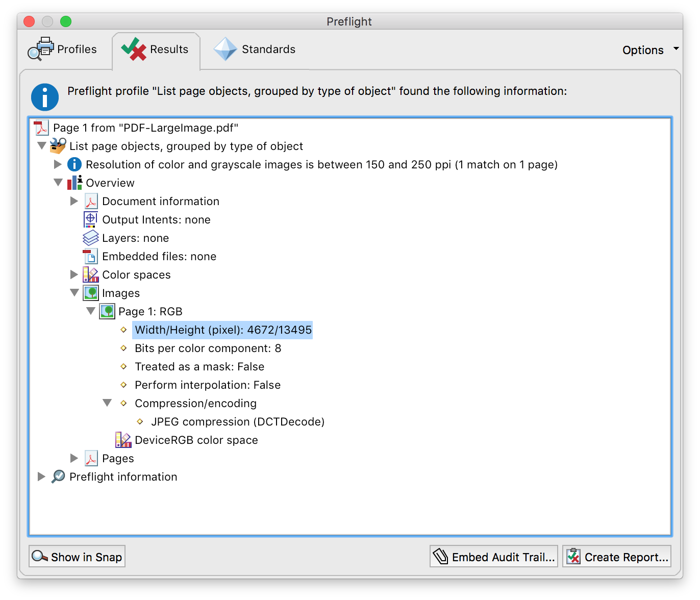The height and width of the screenshot is (600, 700).
Task: Click the Color spaces palette icon
Action: (x=90, y=274)
